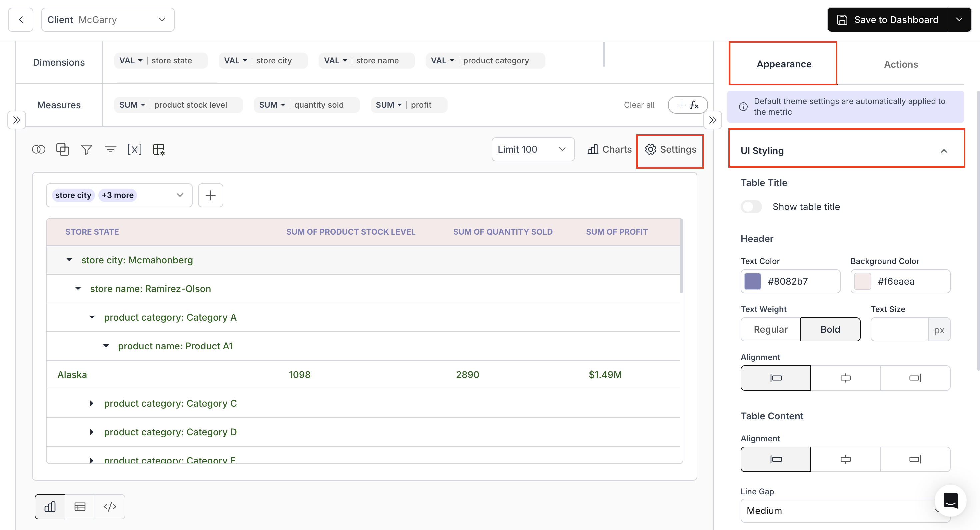Open the Limit 100 dropdown
980x530 pixels.
pos(533,149)
